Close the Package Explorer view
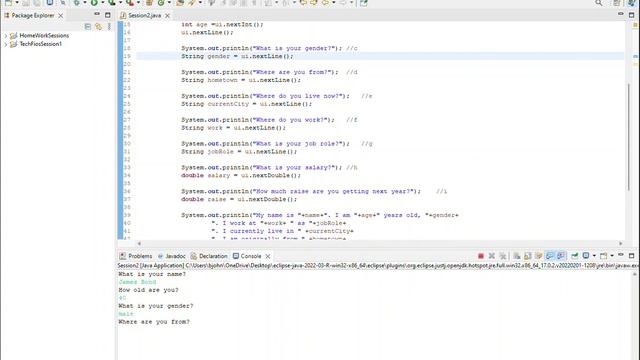Viewport: 640px width, 360px height. (x=60, y=16)
